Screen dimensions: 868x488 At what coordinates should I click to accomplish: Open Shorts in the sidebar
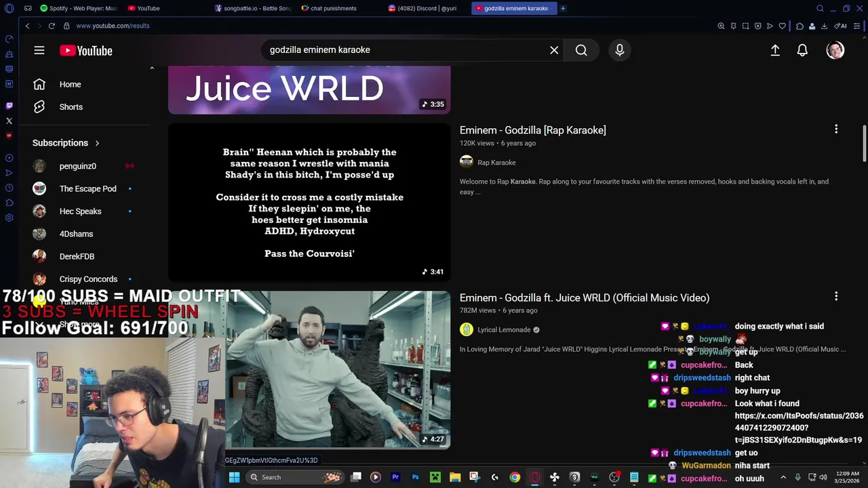coord(71,106)
